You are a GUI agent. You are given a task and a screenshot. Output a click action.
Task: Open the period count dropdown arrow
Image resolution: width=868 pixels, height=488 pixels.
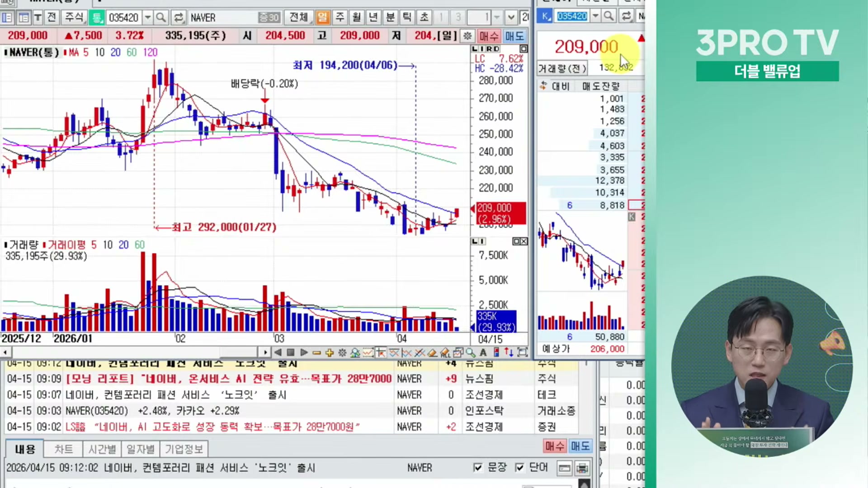(497, 18)
